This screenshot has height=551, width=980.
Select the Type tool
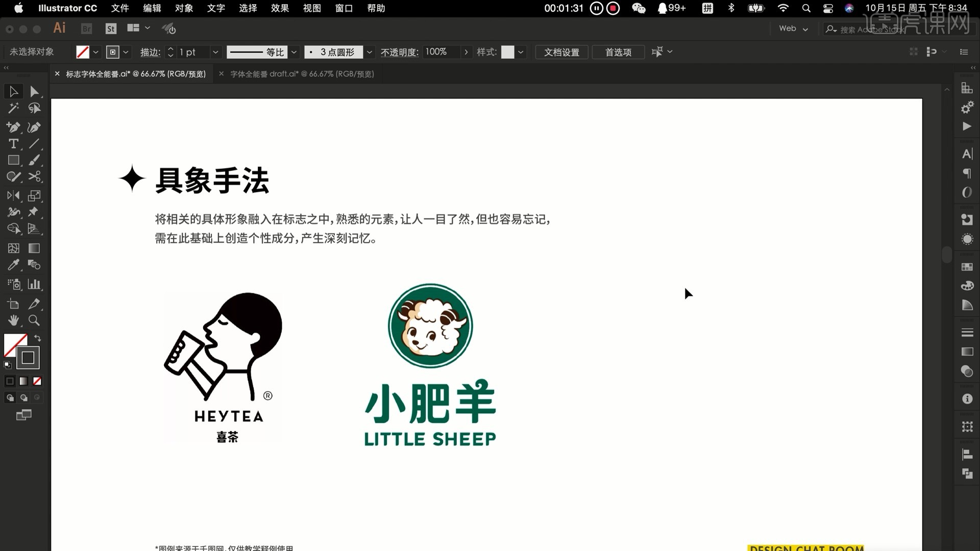click(x=13, y=144)
